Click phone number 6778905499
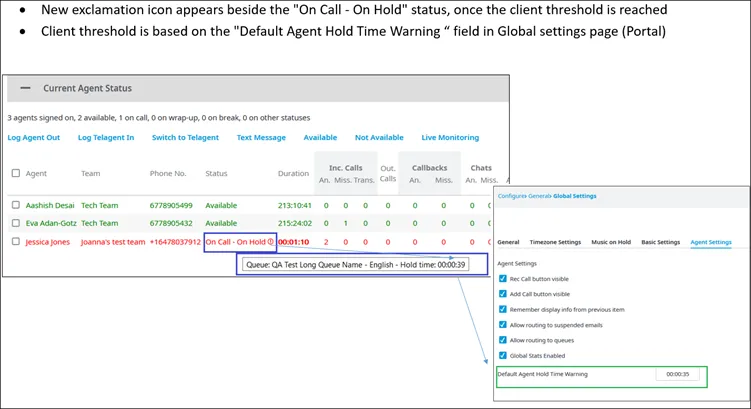Image resolution: width=751 pixels, height=409 pixels. pos(171,205)
